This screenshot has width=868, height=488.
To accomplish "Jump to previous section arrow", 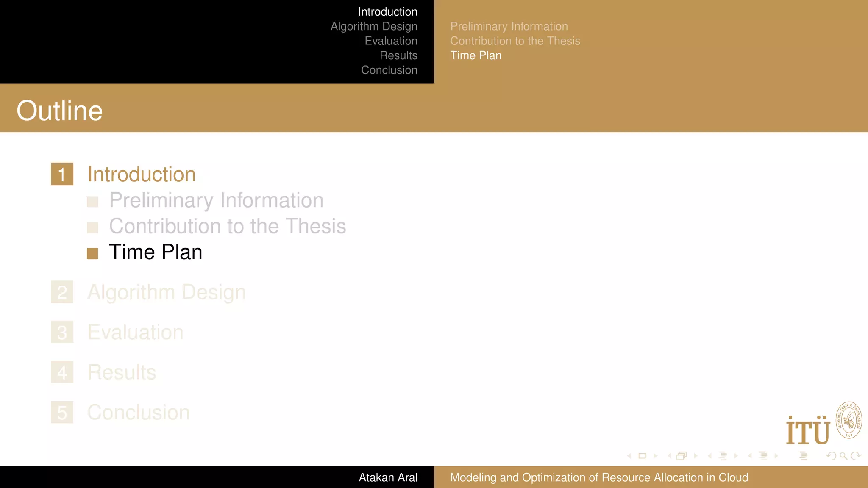I will [750, 456].
